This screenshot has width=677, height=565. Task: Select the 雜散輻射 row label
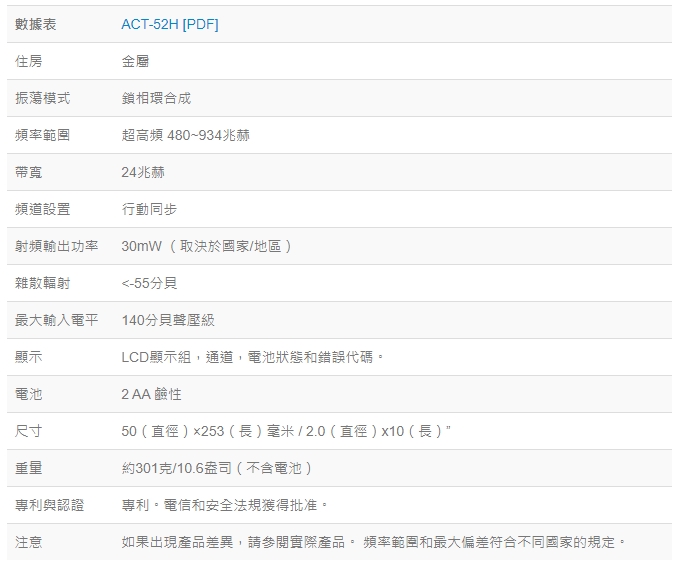point(43,283)
